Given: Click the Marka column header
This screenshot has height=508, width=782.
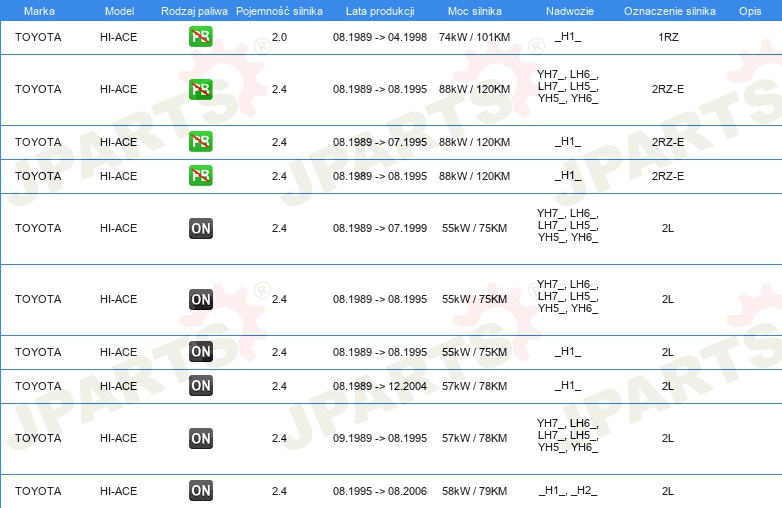Looking at the screenshot, I should (x=39, y=11).
